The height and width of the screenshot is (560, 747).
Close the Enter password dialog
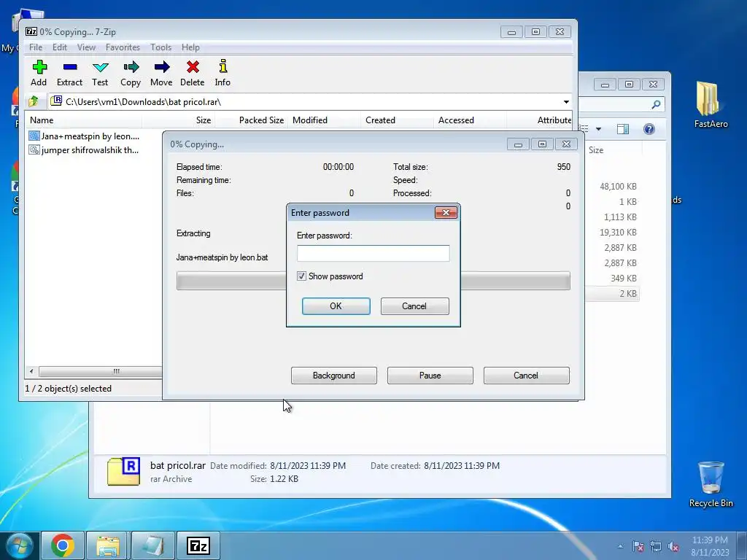pos(446,212)
